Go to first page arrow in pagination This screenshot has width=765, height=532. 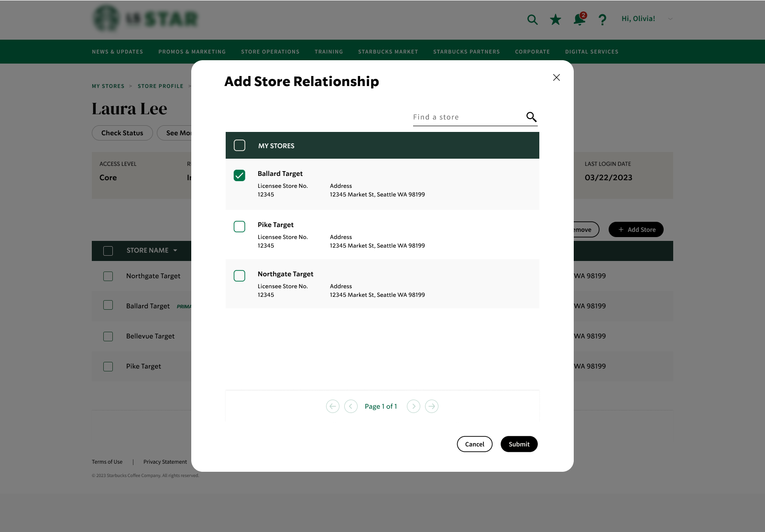pos(333,406)
